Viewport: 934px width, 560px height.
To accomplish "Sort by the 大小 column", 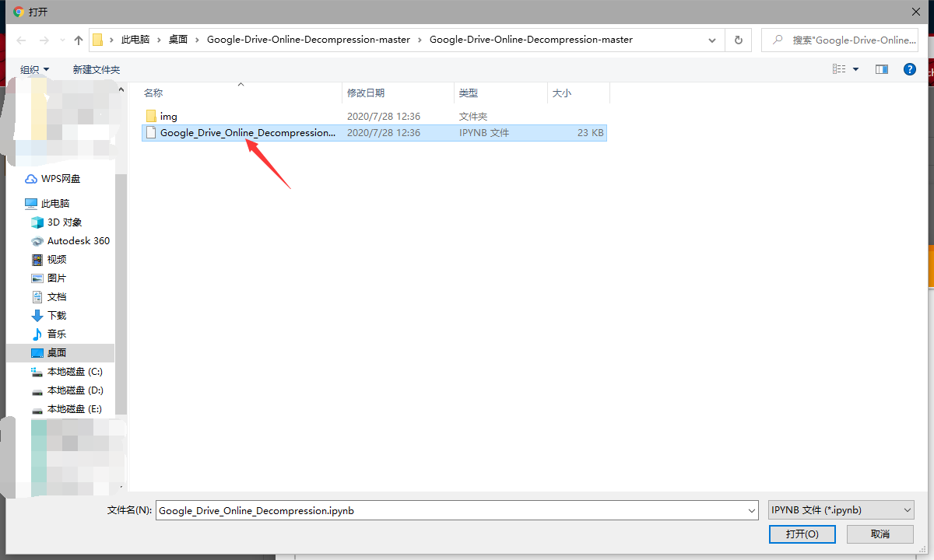I will coord(561,93).
